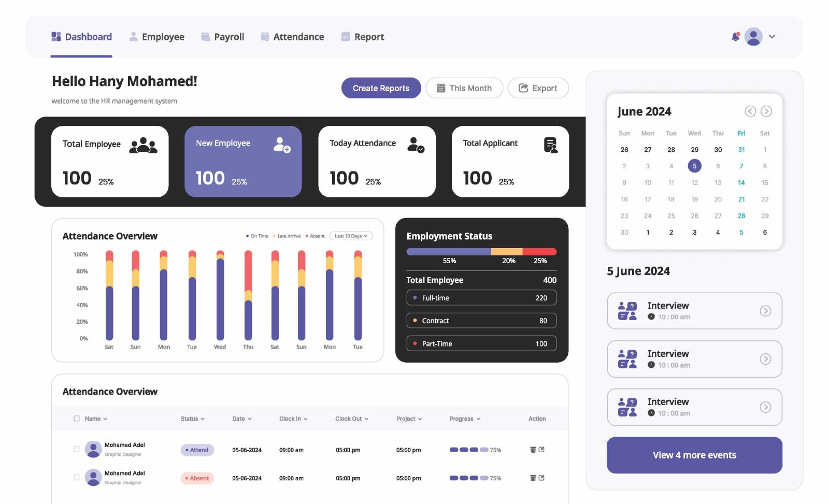Screen dimensions: 829x504
Task: Open the Status column filter dropdown
Action: [x=192, y=419]
